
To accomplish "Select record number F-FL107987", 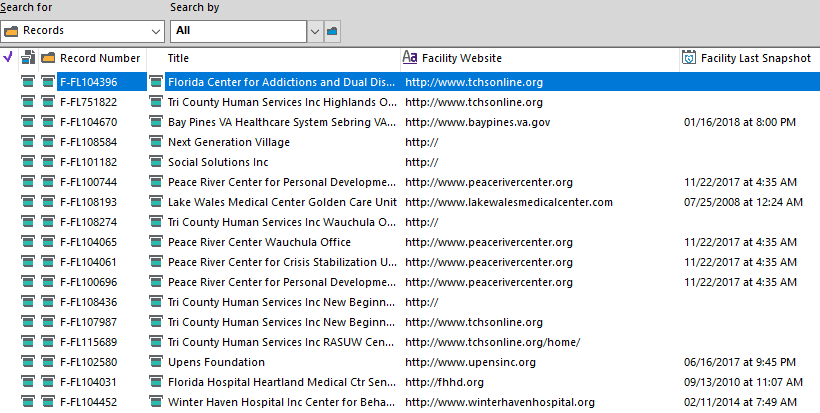I will click(88, 322).
